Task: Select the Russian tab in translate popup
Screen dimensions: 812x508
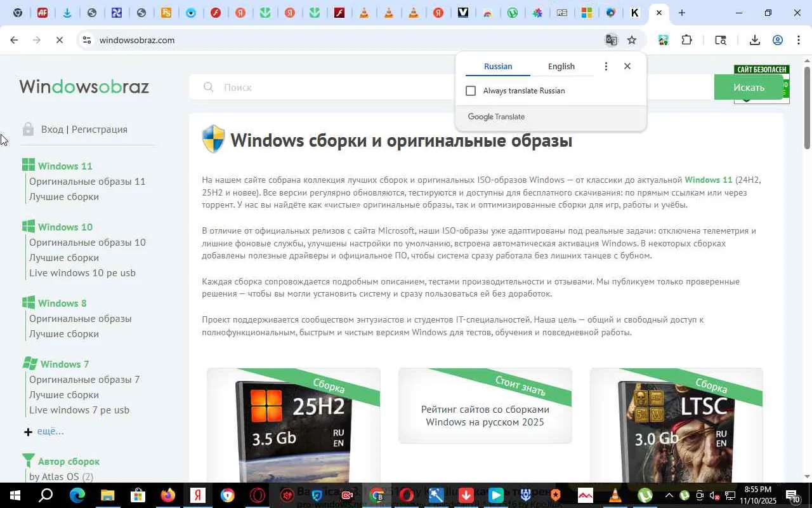Action: click(x=498, y=66)
